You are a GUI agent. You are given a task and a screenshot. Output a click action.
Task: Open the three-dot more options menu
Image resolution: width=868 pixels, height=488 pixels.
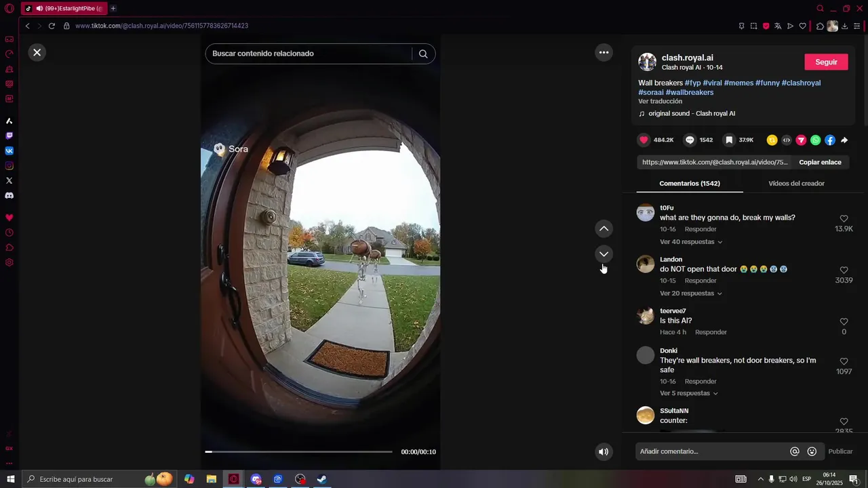point(604,52)
